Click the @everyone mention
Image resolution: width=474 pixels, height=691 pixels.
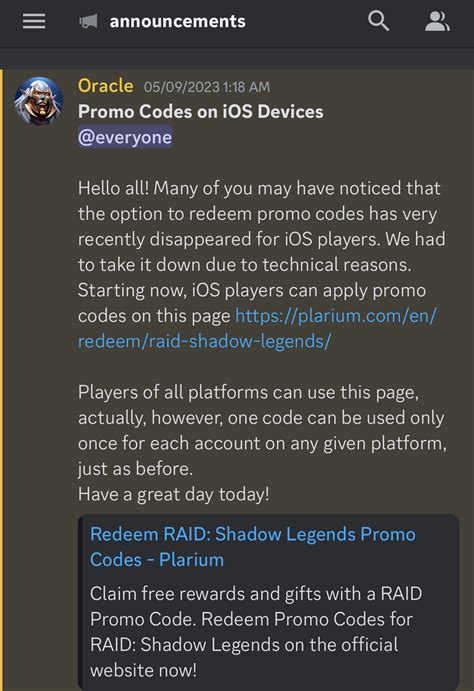[x=125, y=137]
